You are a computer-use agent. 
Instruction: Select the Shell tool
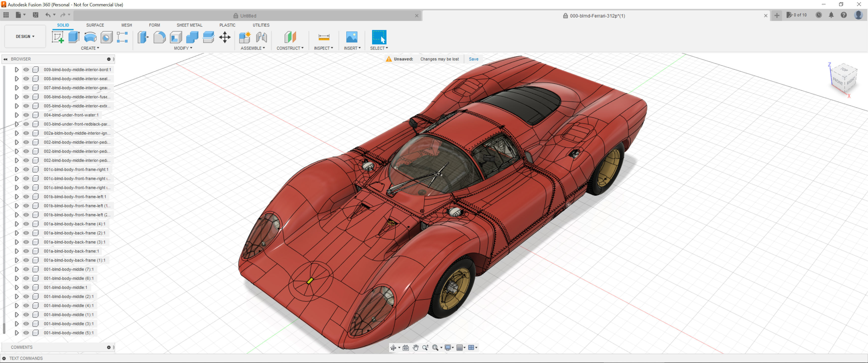tap(176, 37)
